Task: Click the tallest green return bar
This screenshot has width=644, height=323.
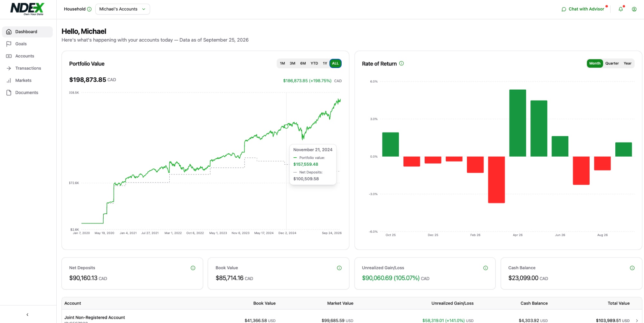Action: coord(517,123)
